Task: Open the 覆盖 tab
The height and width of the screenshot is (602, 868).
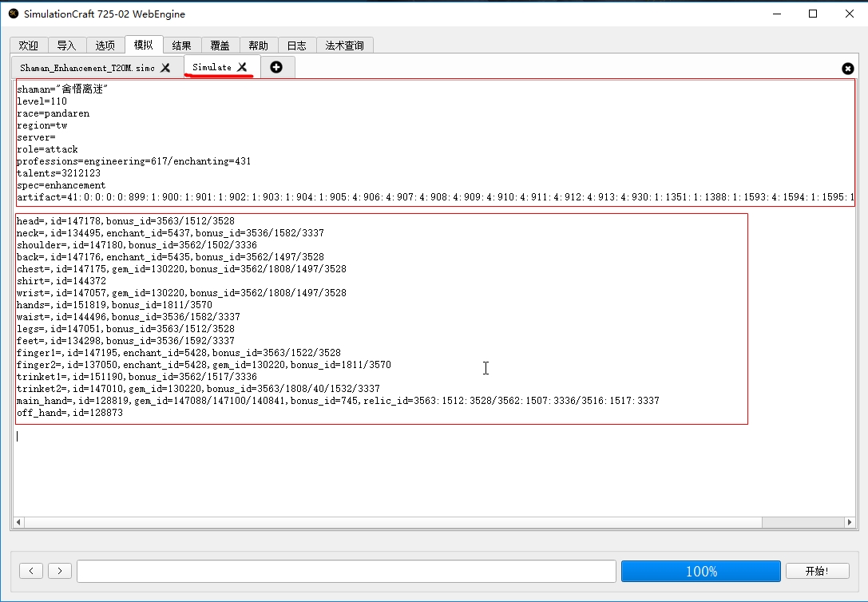Action: coord(220,46)
